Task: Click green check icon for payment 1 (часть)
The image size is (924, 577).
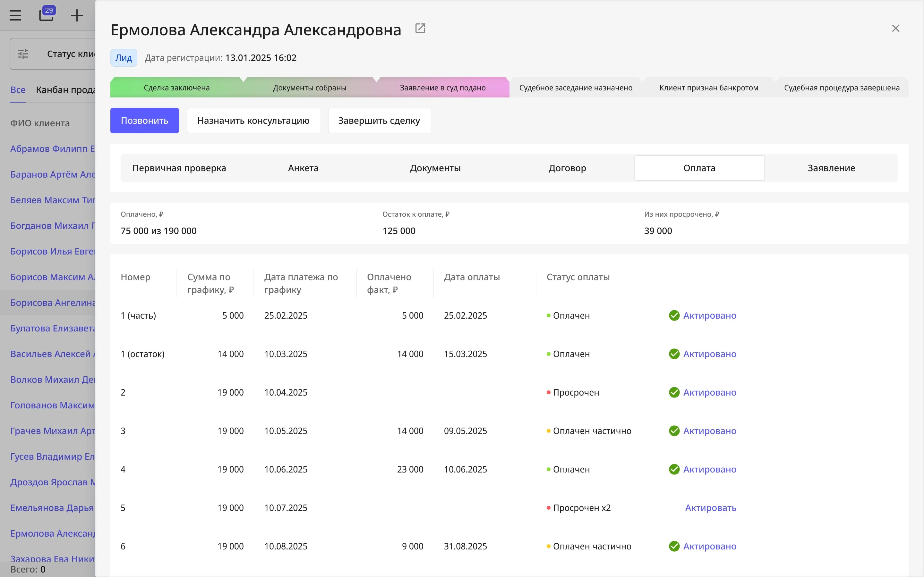Action: (674, 316)
